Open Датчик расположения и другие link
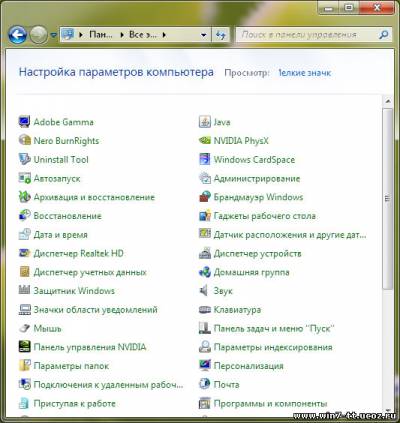The image size is (400, 423). [x=290, y=235]
